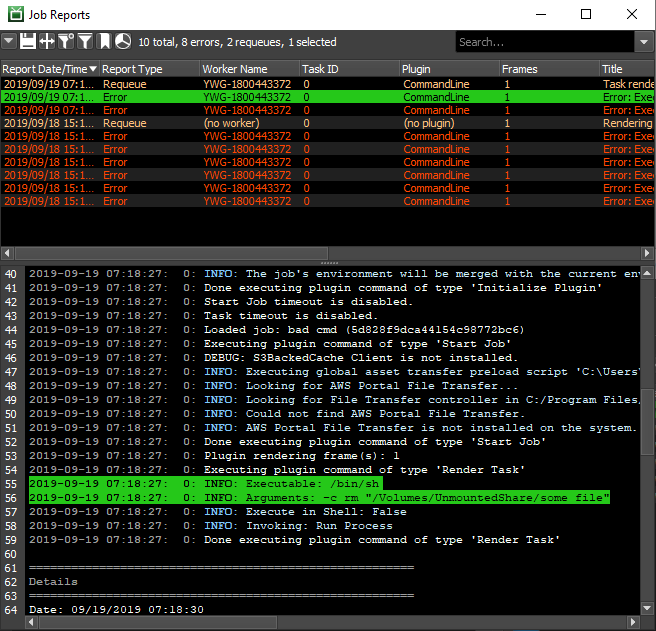Click the highlighted Arguments log line 56

click(x=320, y=498)
